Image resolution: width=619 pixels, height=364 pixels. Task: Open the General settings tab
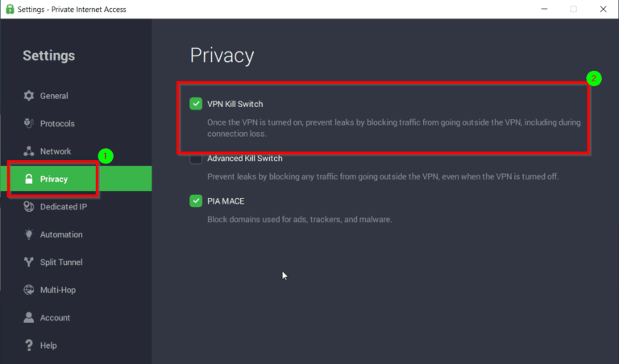click(54, 96)
